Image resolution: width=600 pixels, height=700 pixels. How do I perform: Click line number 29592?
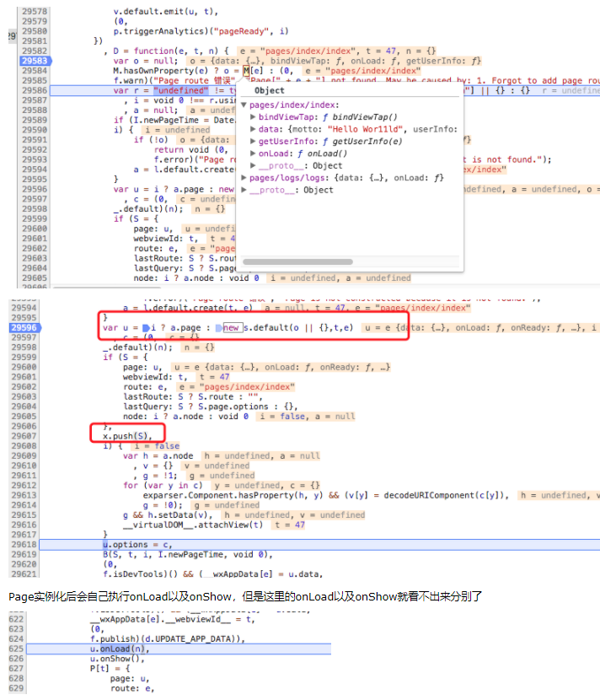(35, 149)
